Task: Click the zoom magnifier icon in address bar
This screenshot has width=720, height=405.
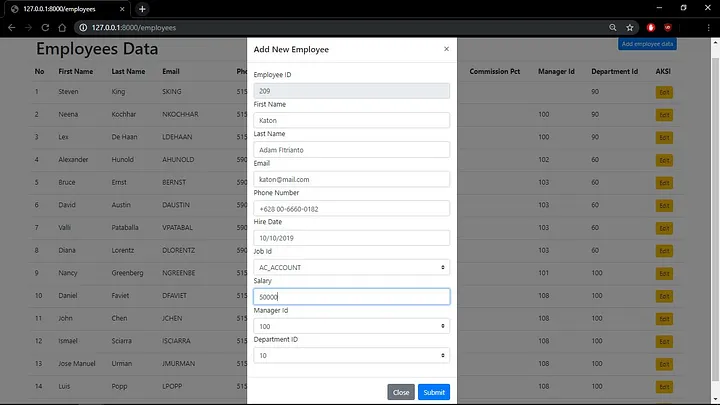Action: pos(613,28)
